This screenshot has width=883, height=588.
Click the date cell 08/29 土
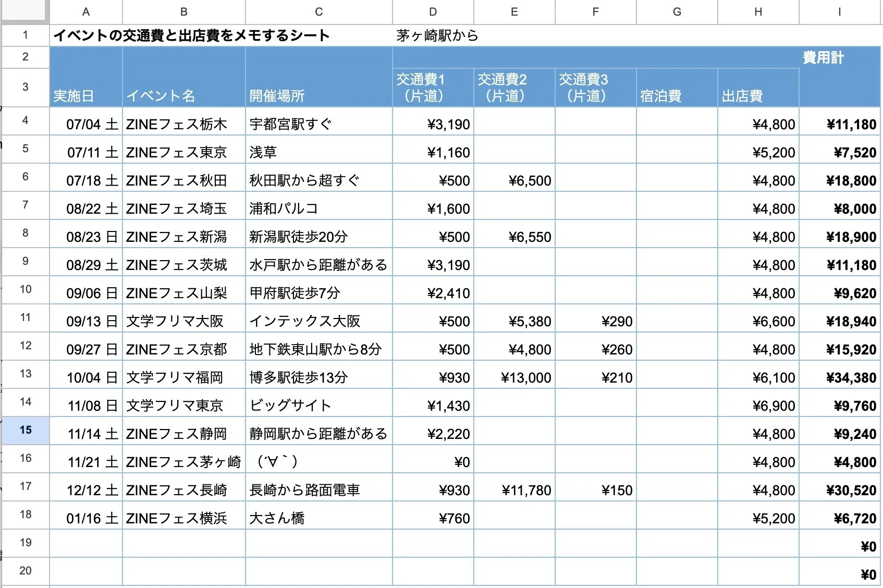tap(86, 262)
